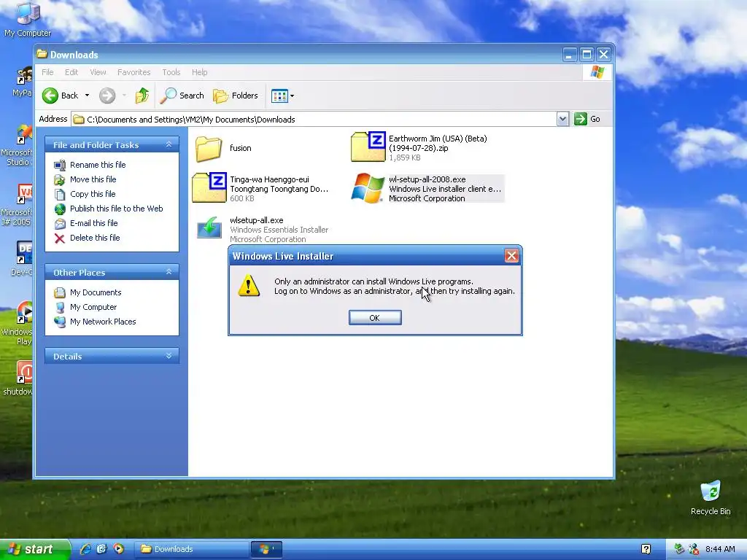Open the View menu
Viewport: 747px width, 560px height.
[x=98, y=72]
